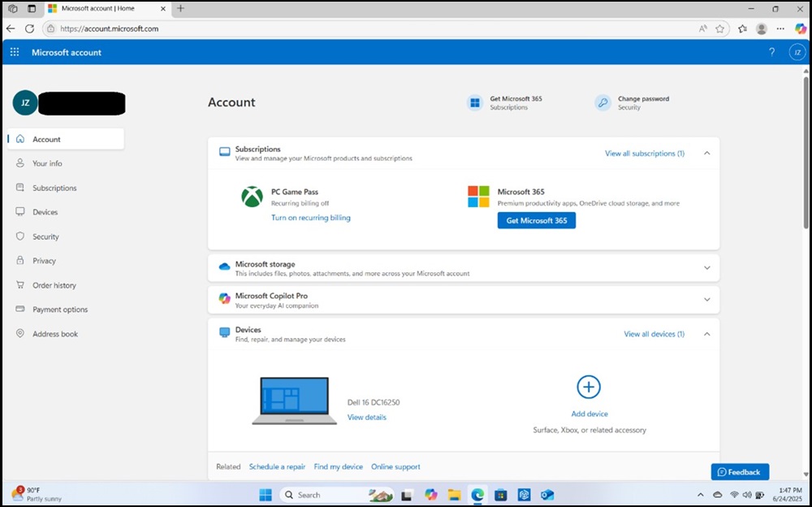Viewport: 812px width, 507px height.
Task: Open the Microsoft app launcher grid
Action: coord(14,52)
